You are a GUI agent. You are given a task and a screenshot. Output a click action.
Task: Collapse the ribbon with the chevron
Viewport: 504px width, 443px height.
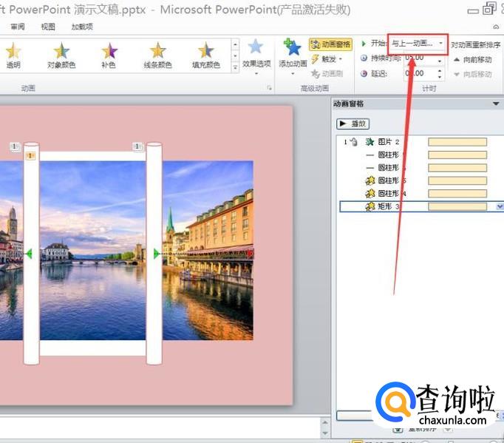[496, 27]
